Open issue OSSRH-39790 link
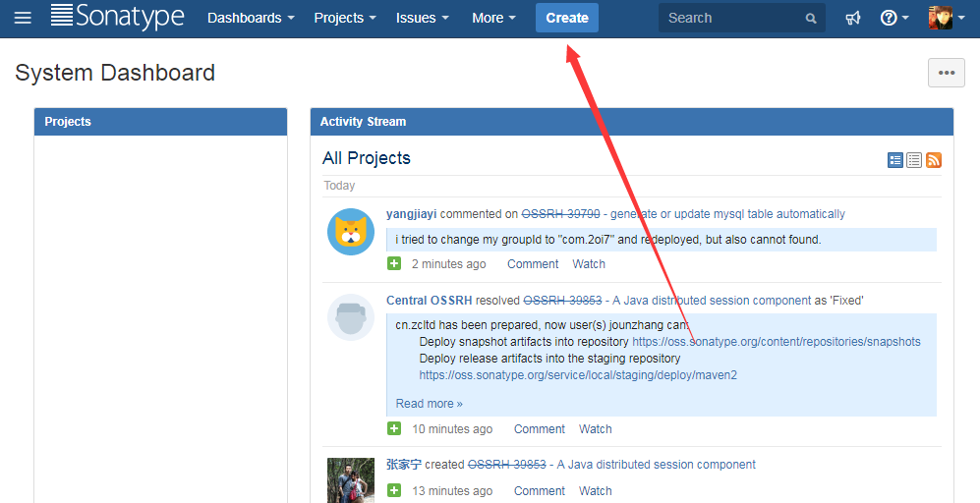The image size is (980, 503). 560,214
